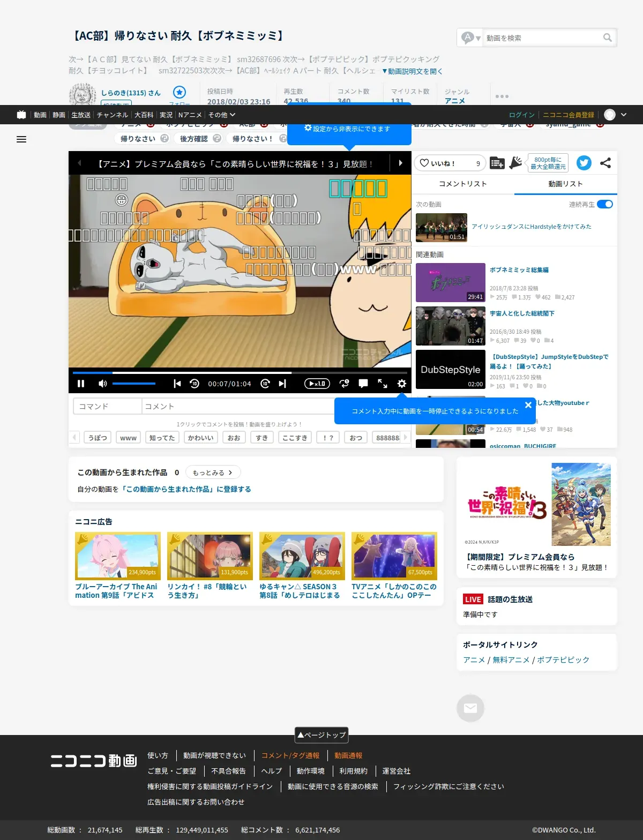Open search type selector beside search box

click(471, 37)
